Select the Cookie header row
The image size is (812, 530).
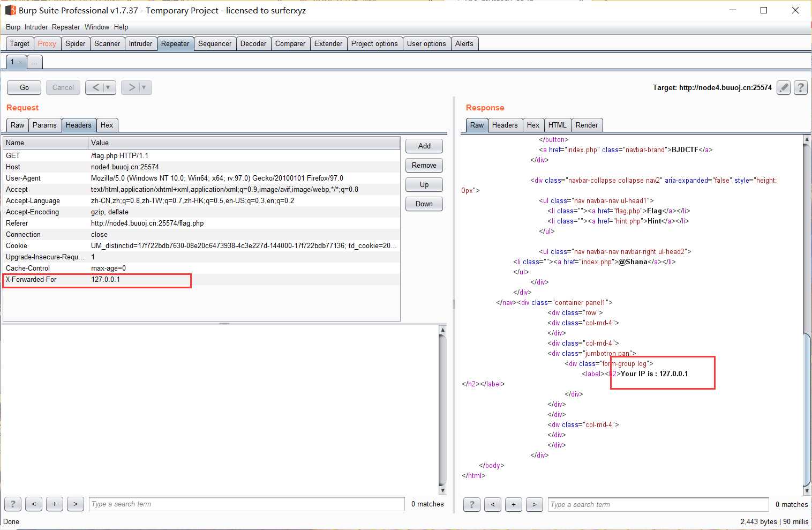pyautogui.click(x=201, y=245)
